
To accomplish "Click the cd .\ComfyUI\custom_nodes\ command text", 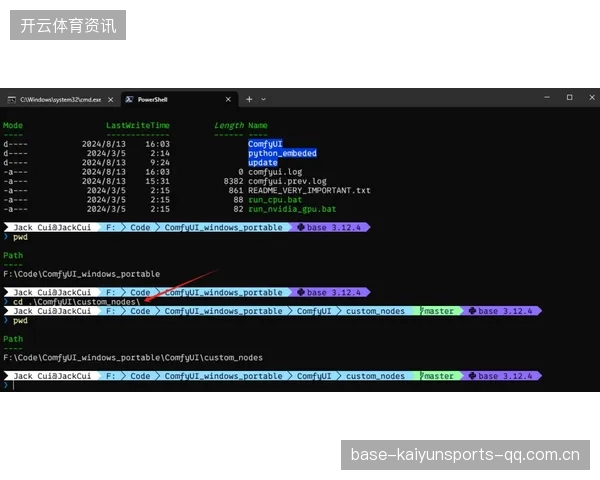I will coord(76,302).
